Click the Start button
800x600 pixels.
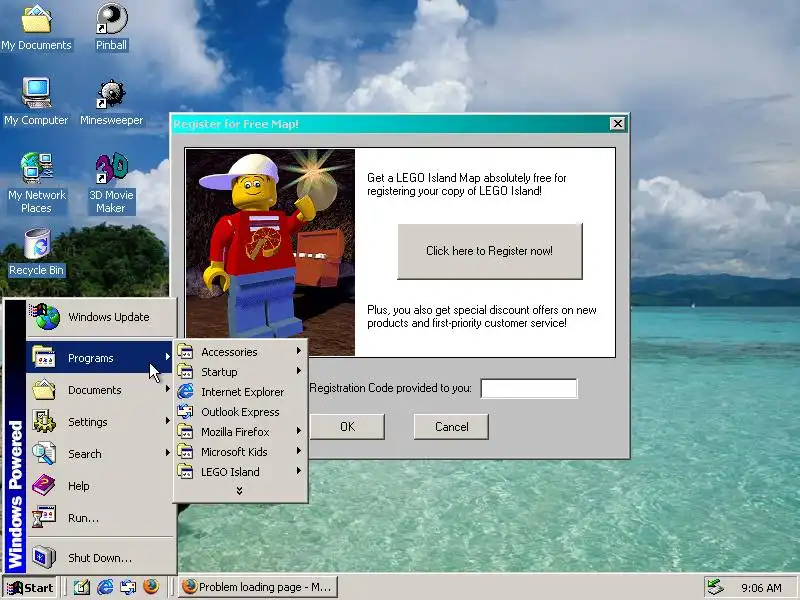[x=30, y=588]
